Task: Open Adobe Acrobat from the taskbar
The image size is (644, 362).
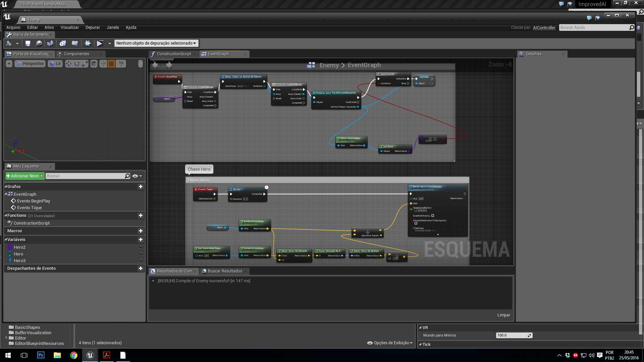Action: pos(107,355)
